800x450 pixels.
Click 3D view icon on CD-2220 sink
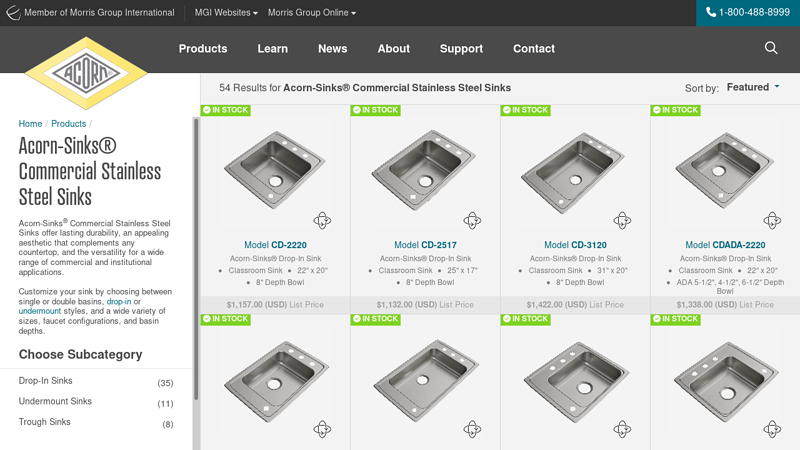[322, 220]
